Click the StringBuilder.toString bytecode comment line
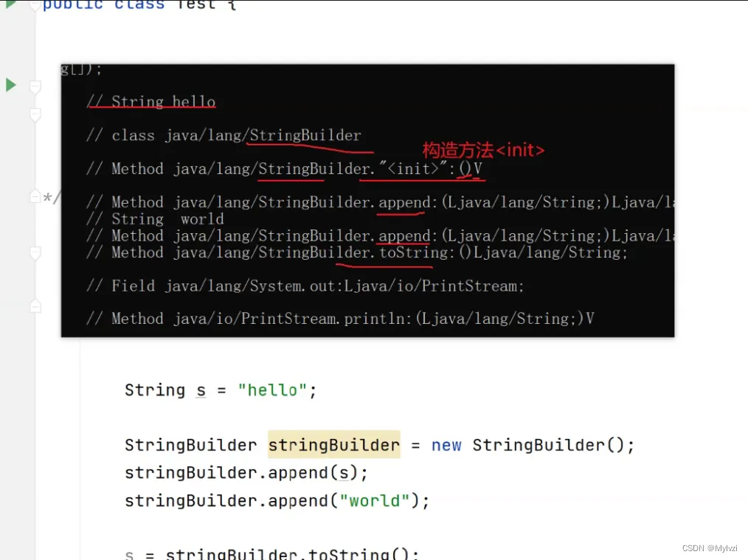748x560 pixels. [357, 252]
